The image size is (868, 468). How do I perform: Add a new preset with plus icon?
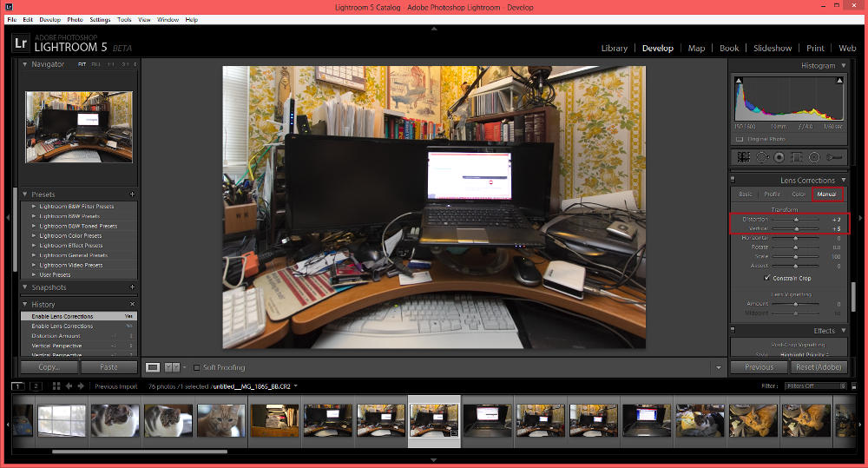pyautogui.click(x=132, y=194)
